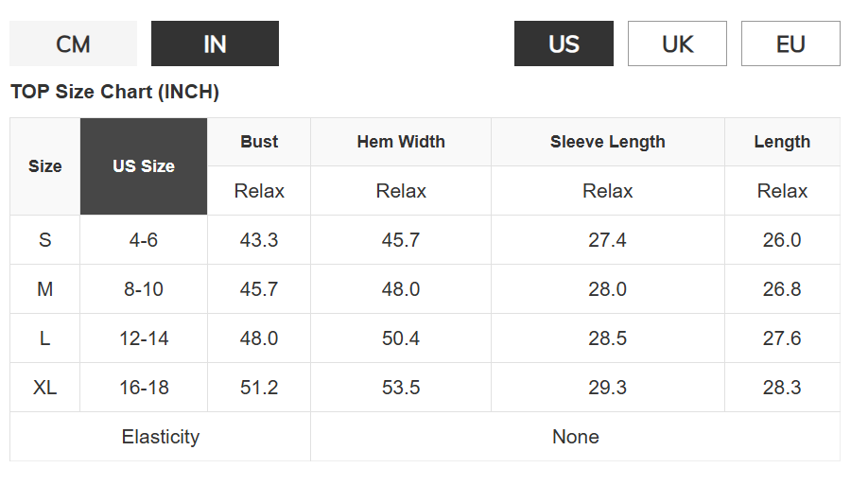The height and width of the screenshot is (485, 868).
Task: Click the Hem Width header
Action: tap(401, 142)
